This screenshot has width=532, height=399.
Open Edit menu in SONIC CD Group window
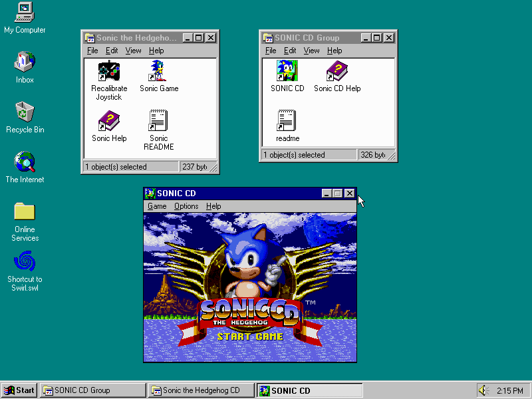coord(290,51)
